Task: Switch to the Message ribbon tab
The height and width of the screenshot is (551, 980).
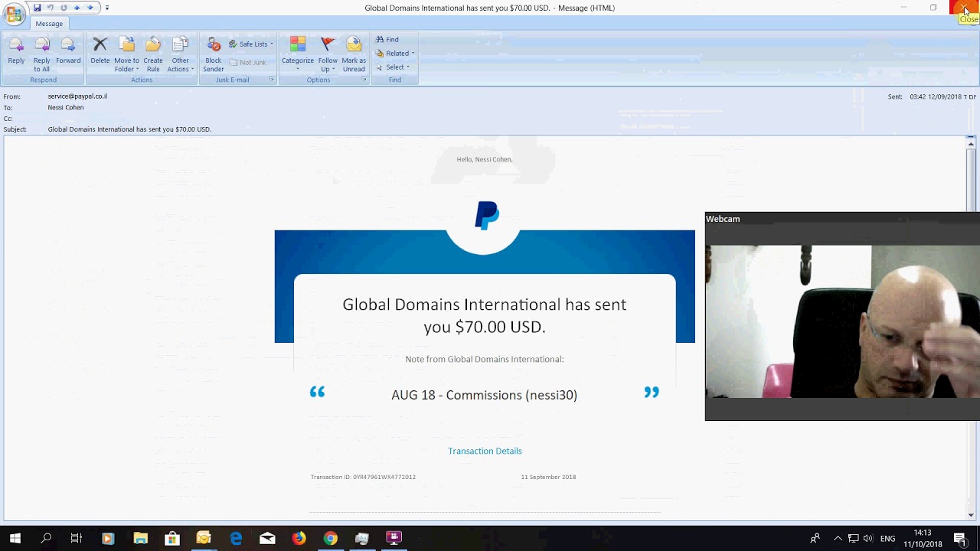Action: (49, 24)
